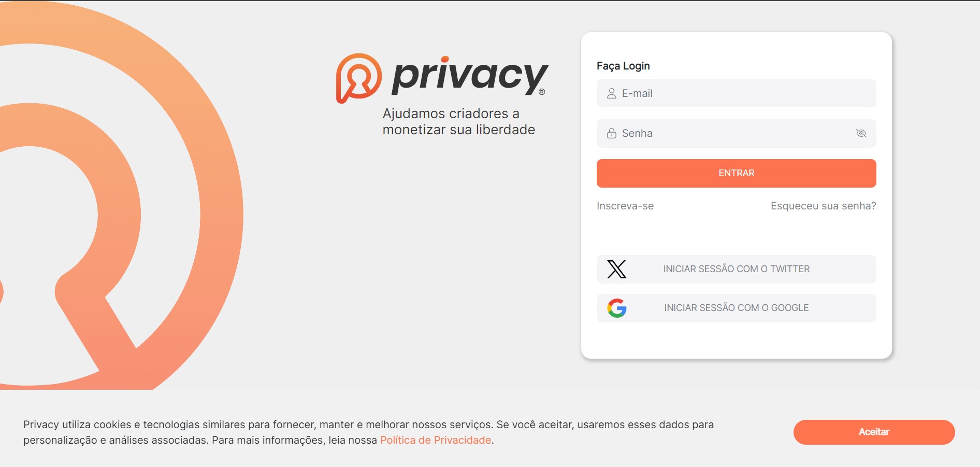Click the Faça Login heading
Viewport: 980px width, 467px height.
point(623,66)
